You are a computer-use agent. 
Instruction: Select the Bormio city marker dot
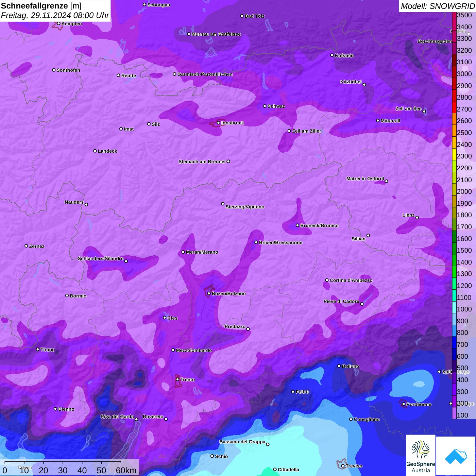pyautogui.click(x=67, y=295)
